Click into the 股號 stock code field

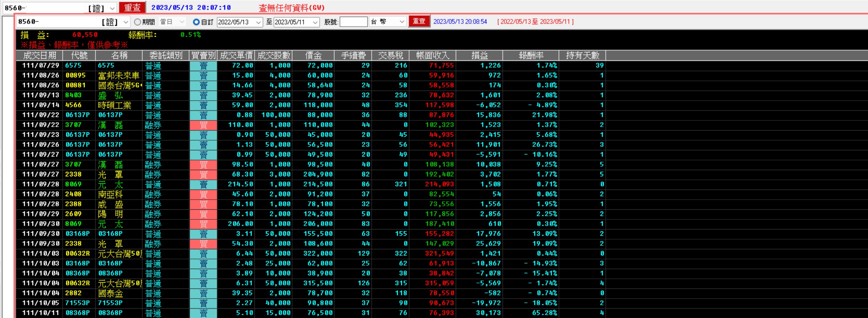tap(353, 22)
